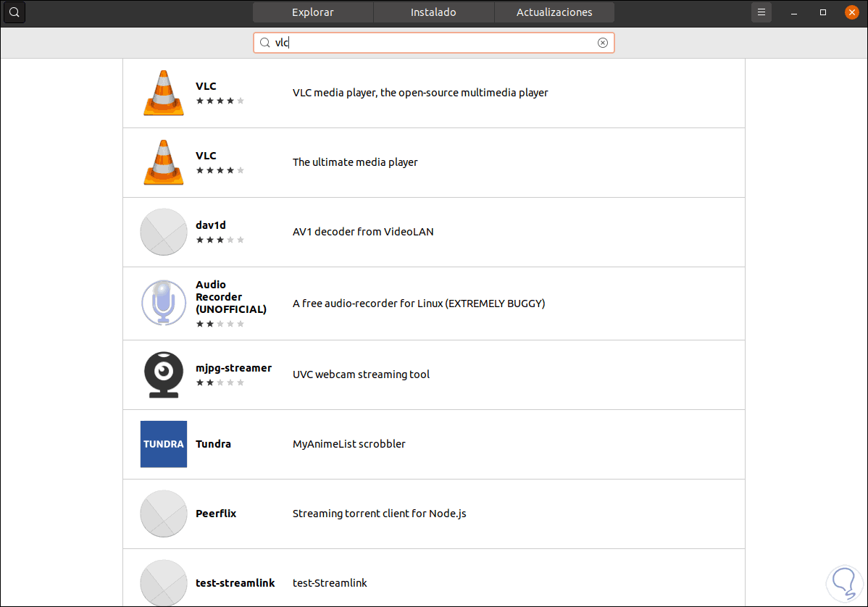Click the VLC name beside 'The ultimate media player'
This screenshot has height=607, width=868.
click(x=206, y=156)
